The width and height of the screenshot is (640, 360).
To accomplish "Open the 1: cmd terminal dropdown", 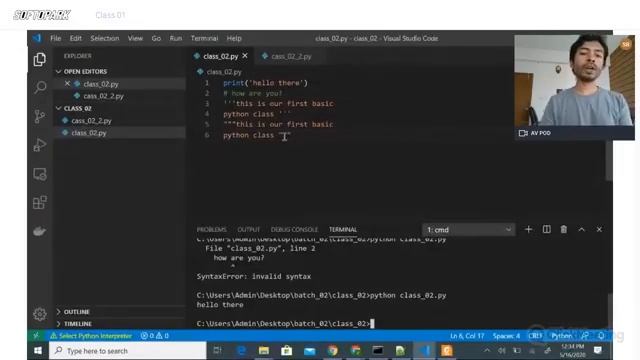I will pos(469,230).
